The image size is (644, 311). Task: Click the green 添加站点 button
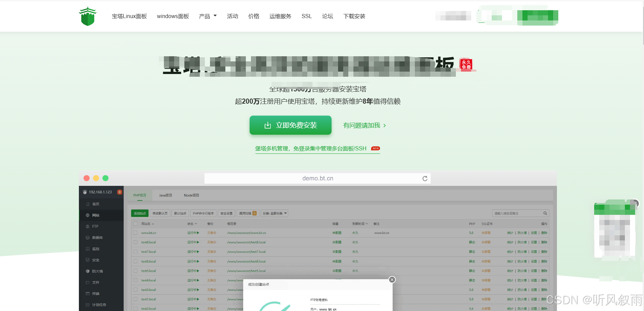140,213
